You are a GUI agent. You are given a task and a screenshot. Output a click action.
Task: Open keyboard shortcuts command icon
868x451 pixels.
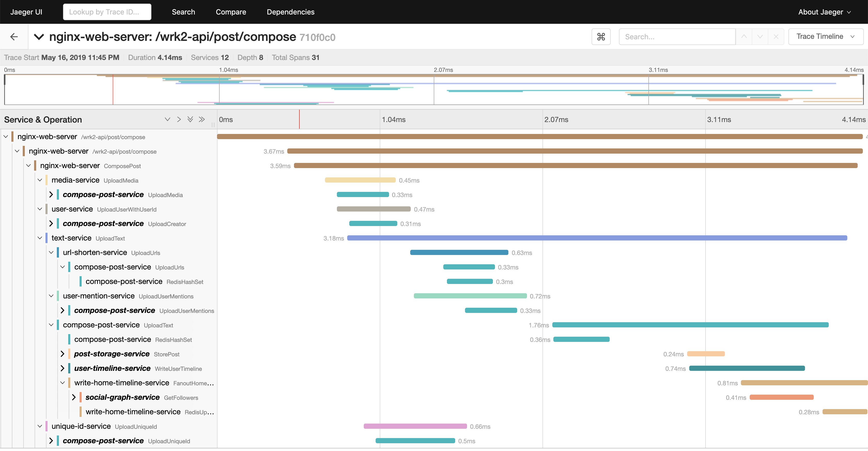click(x=601, y=37)
